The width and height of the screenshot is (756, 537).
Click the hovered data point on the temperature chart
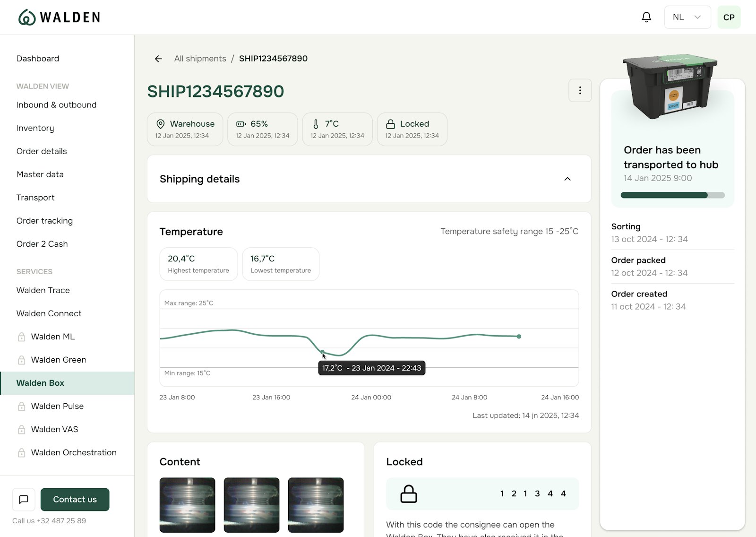click(323, 352)
